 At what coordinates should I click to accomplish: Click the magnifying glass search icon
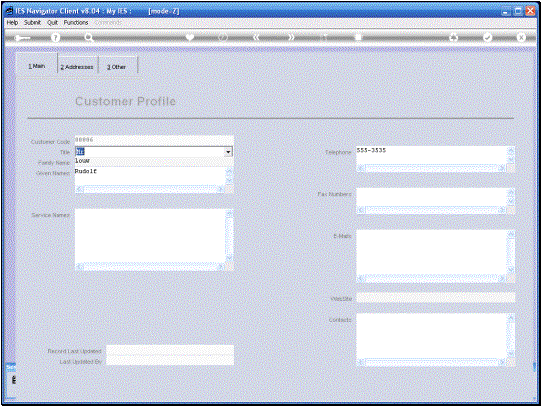[x=89, y=37]
